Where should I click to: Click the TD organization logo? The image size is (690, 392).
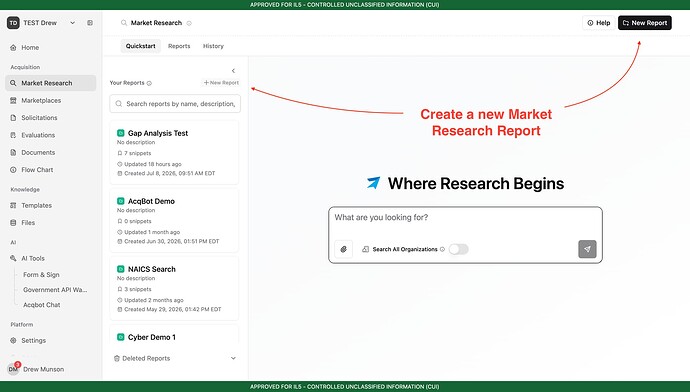click(x=13, y=23)
